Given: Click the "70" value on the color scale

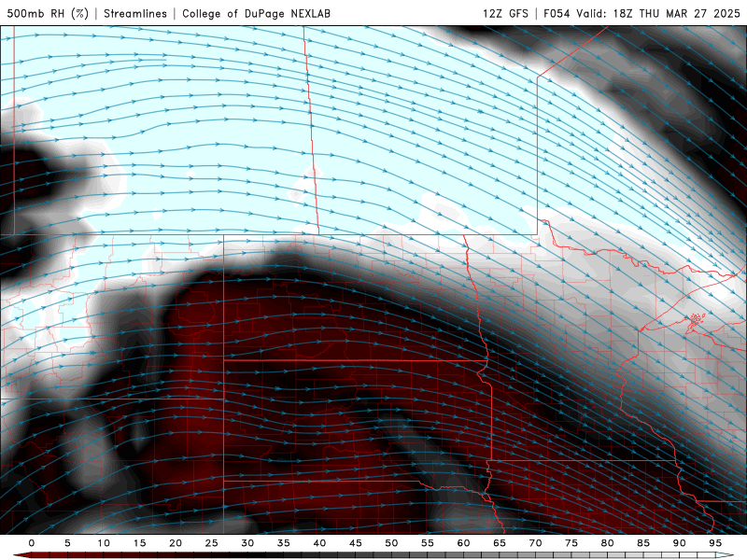Looking at the screenshot, I should click(x=535, y=543).
